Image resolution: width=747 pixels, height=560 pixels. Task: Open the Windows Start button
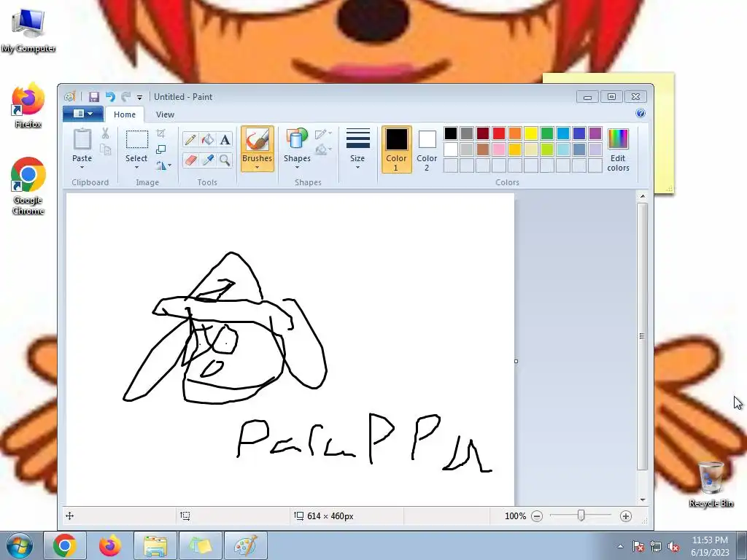(19, 545)
